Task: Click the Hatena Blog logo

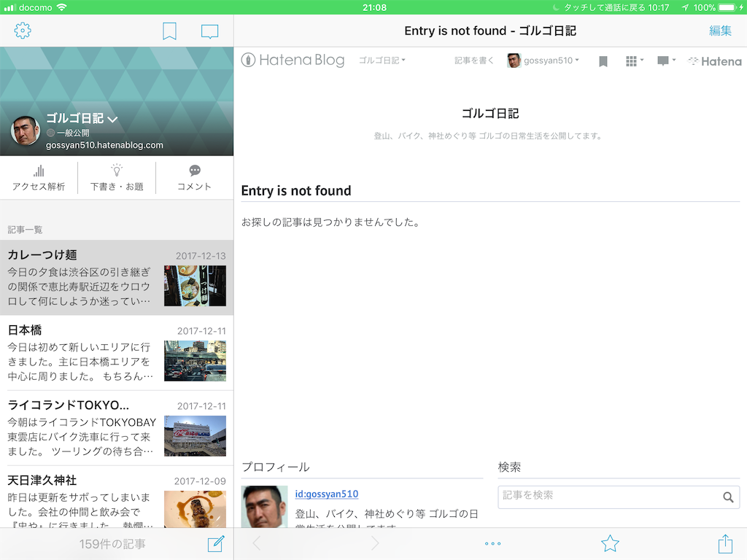Action: [293, 61]
